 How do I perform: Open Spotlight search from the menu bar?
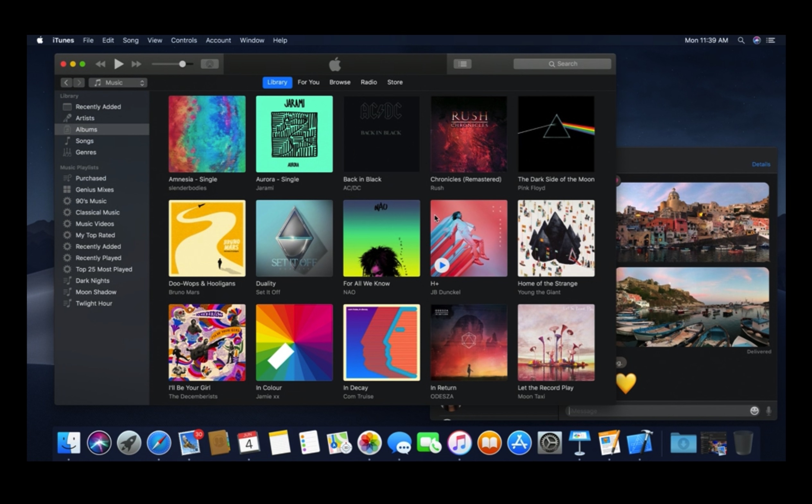coord(741,40)
